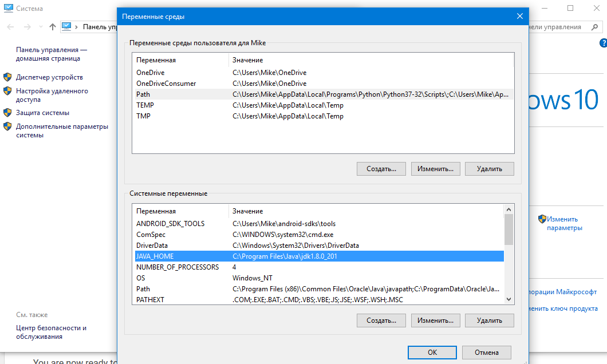The width and height of the screenshot is (607, 364).
Task: Select the user Path variable row
Action: [x=322, y=94]
